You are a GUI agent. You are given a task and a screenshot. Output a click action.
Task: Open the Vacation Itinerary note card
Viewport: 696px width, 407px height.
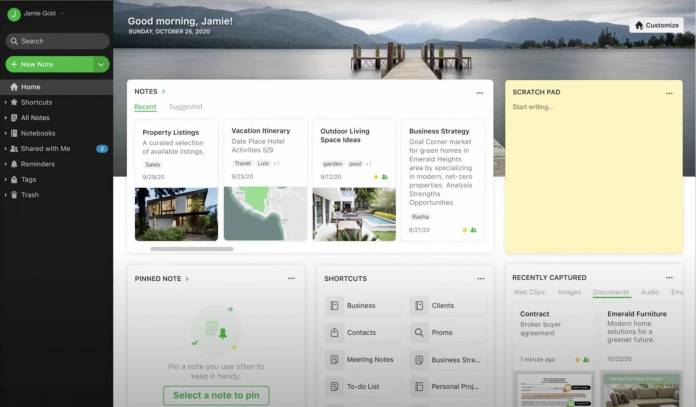point(265,180)
